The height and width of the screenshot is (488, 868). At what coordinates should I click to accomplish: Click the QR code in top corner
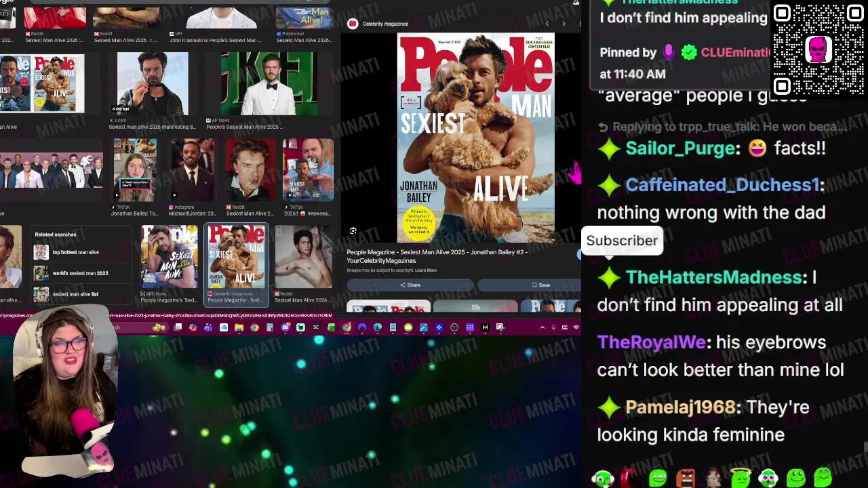[x=818, y=49]
